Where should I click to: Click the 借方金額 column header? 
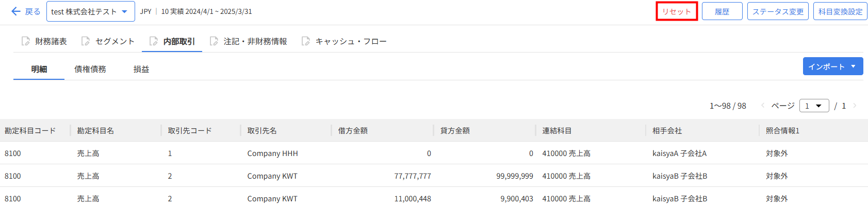click(x=353, y=131)
